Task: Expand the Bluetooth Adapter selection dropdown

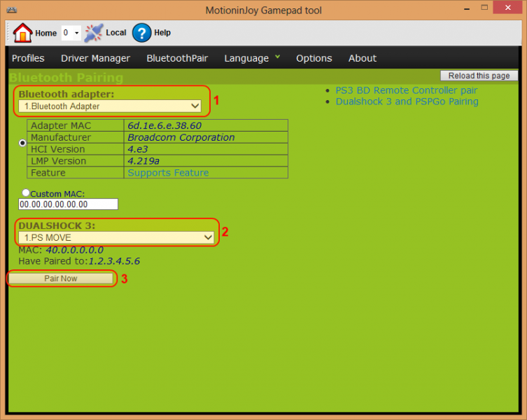Action: 110,106
